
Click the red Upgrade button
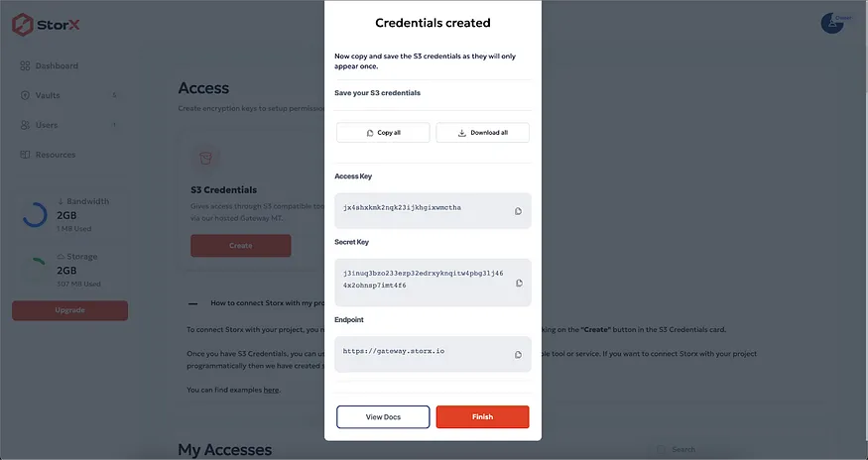69,310
